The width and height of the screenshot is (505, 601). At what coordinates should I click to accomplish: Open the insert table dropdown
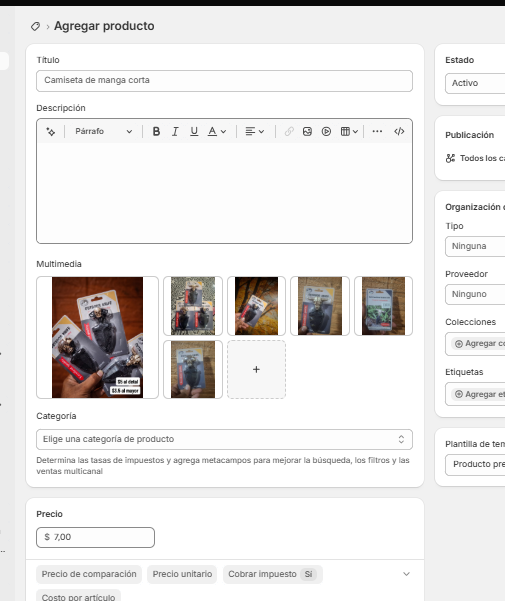pos(349,131)
